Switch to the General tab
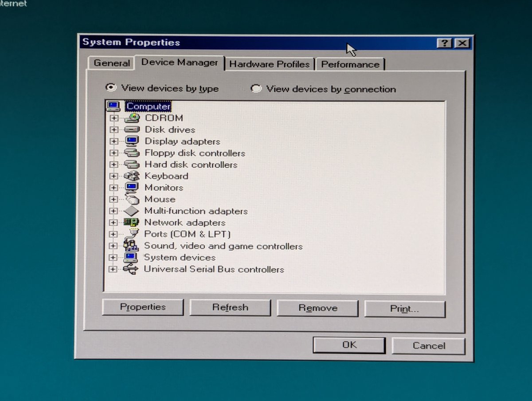532x401 pixels. tap(112, 63)
